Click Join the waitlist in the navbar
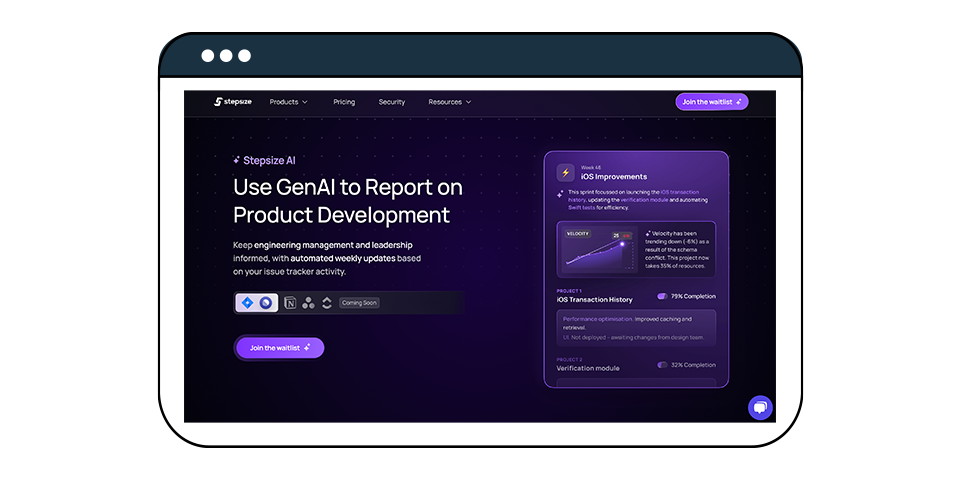960x480 pixels. [711, 102]
